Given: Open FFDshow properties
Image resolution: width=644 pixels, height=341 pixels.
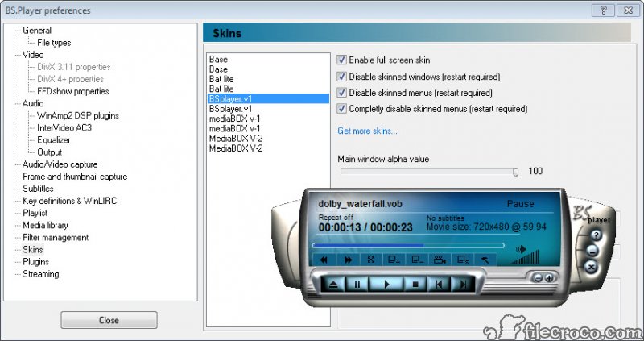Looking at the screenshot, I should tap(72, 91).
